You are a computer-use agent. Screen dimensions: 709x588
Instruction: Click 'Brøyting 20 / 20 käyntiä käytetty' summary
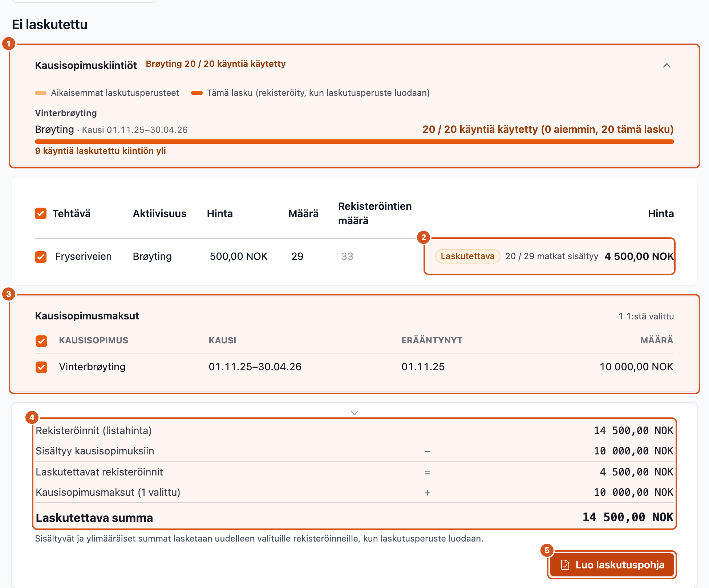point(216,64)
